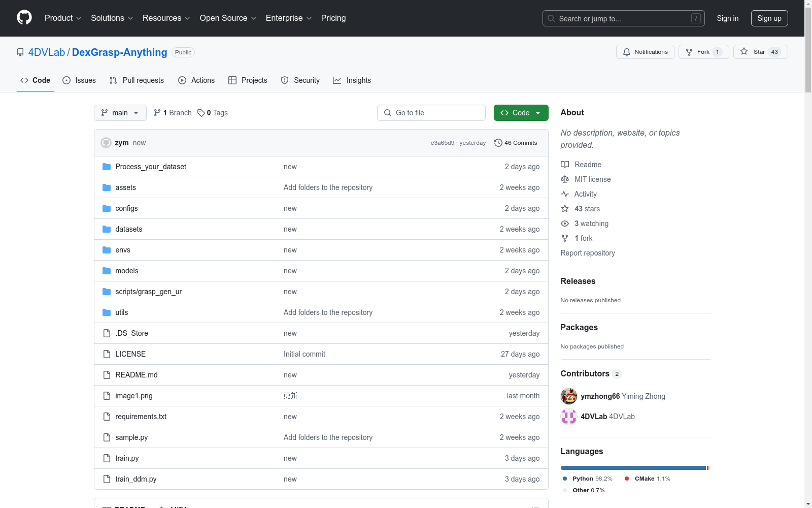Open the DexGrasp-Anything repository link
This screenshot has width=812, height=508.
[x=119, y=52]
